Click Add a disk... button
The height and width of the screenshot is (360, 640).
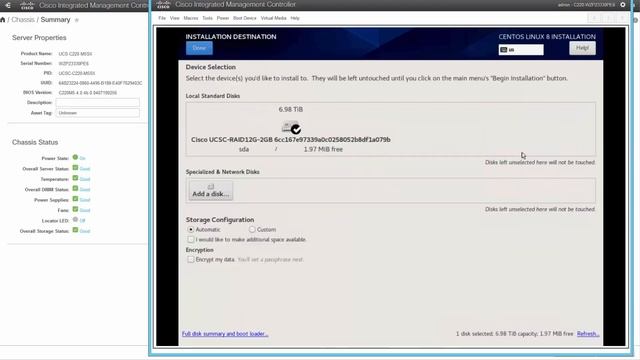tap(211, 191)
